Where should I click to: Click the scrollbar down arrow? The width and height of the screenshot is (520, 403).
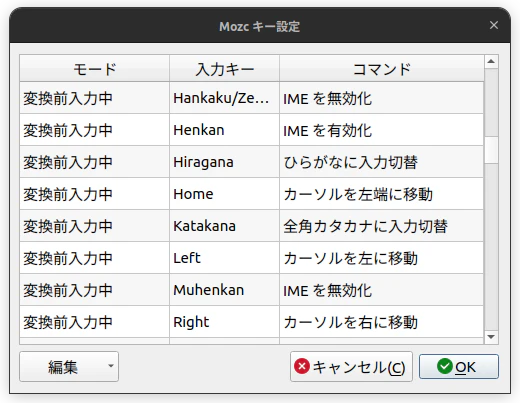pyautogui.click(x=491, y=337)
